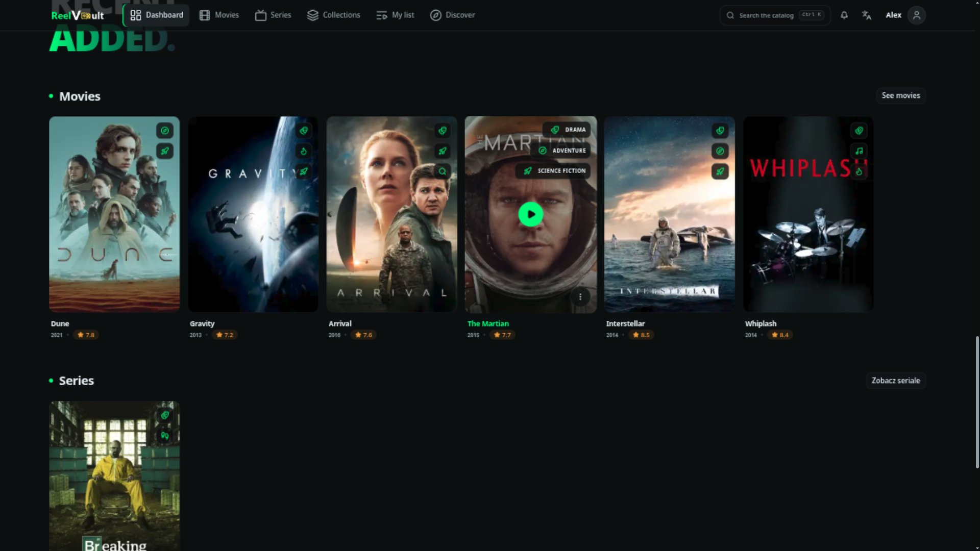Click the Gravity title text
980x551 pixels.
click(202, 323)
